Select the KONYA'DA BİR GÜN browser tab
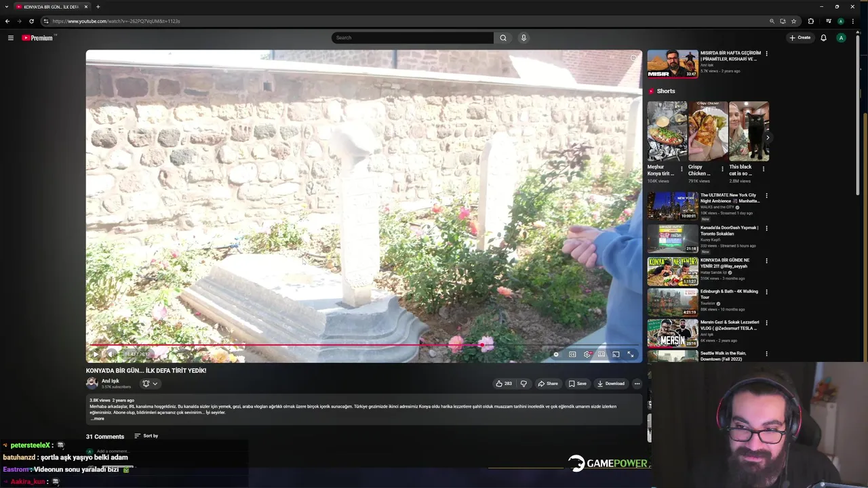Viewport: 868px width, 488px height. click(x=51, y=7)
